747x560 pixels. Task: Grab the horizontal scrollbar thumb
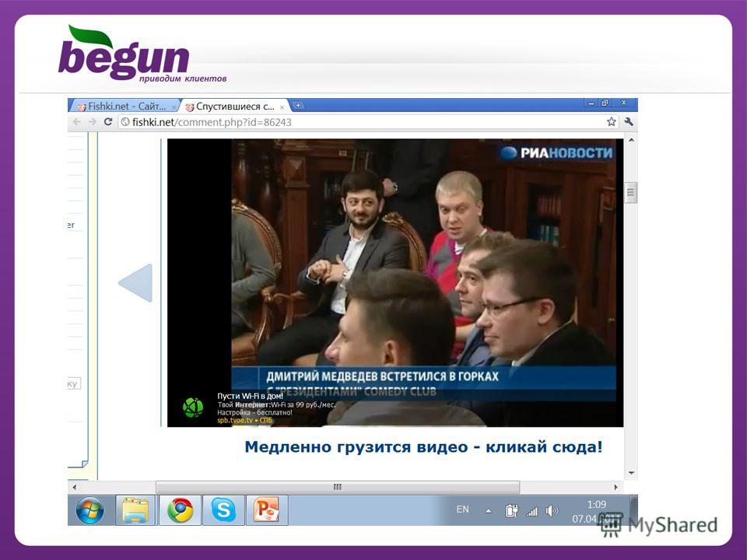338,487
